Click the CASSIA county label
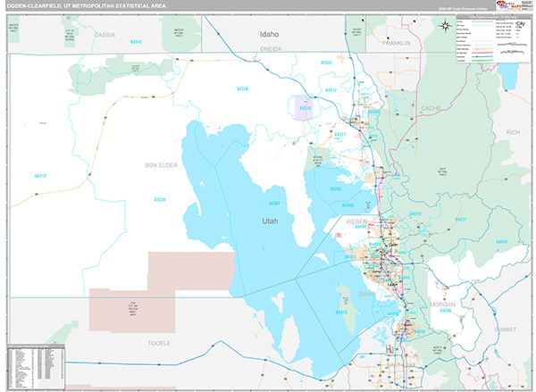This screenshot has height=392, width=536. pyautogui.click(x=105, y=35)
